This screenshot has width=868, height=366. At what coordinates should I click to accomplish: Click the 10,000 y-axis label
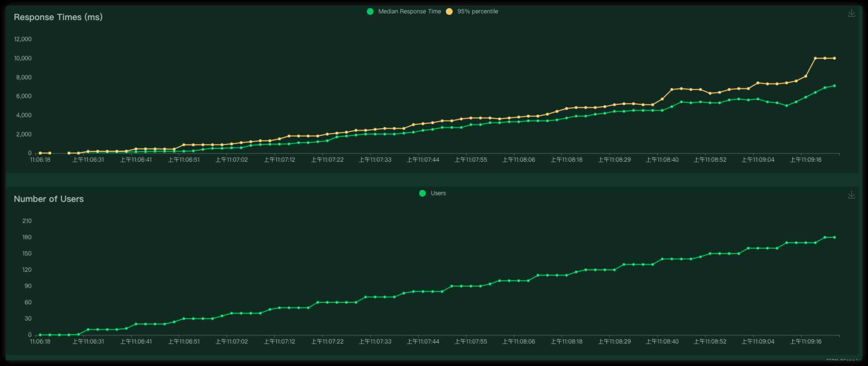pyautogui.click(x=22, y=58)
